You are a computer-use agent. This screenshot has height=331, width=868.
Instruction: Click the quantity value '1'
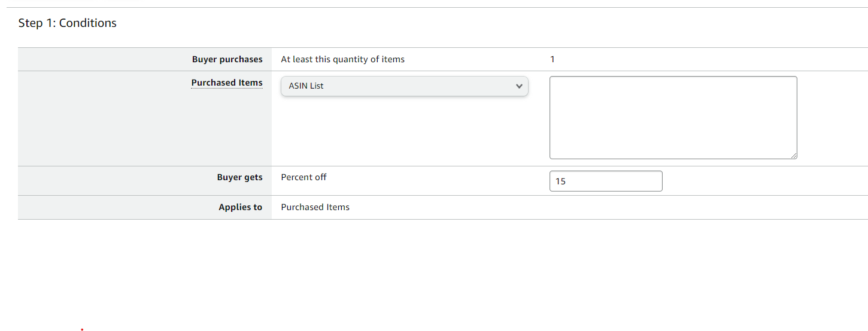click(553, 59)
